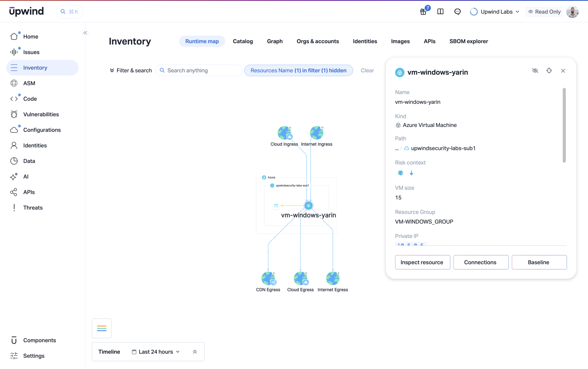
Task: Click the Resources Name filter chip
Action: pyautogui.click(x=299, y=70)
